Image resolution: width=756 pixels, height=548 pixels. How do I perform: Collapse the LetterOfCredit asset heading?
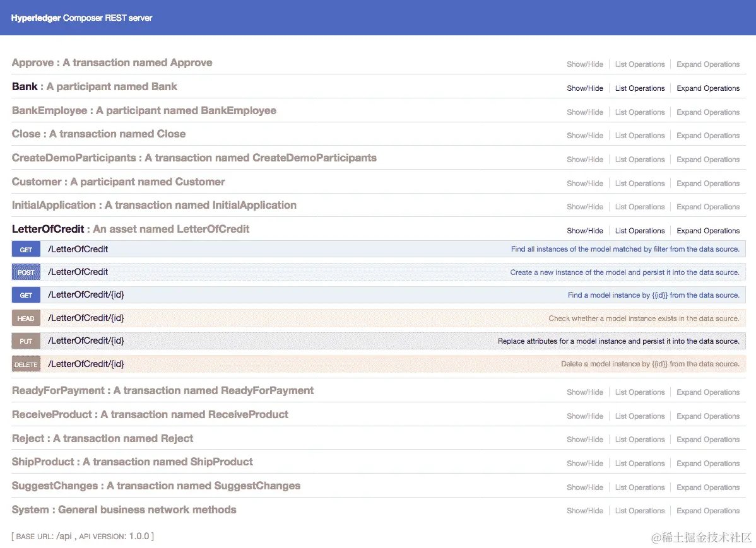pos(131,229)
